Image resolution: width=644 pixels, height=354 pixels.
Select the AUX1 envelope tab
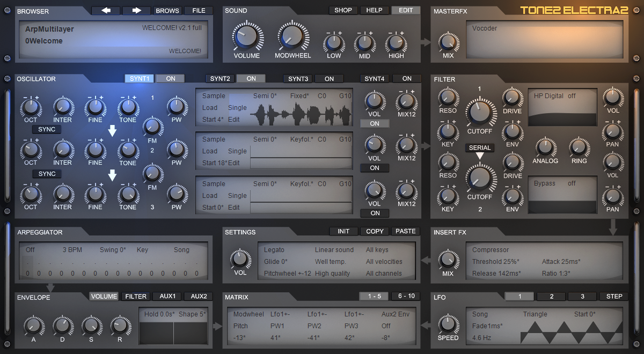[x=167, y=296]
